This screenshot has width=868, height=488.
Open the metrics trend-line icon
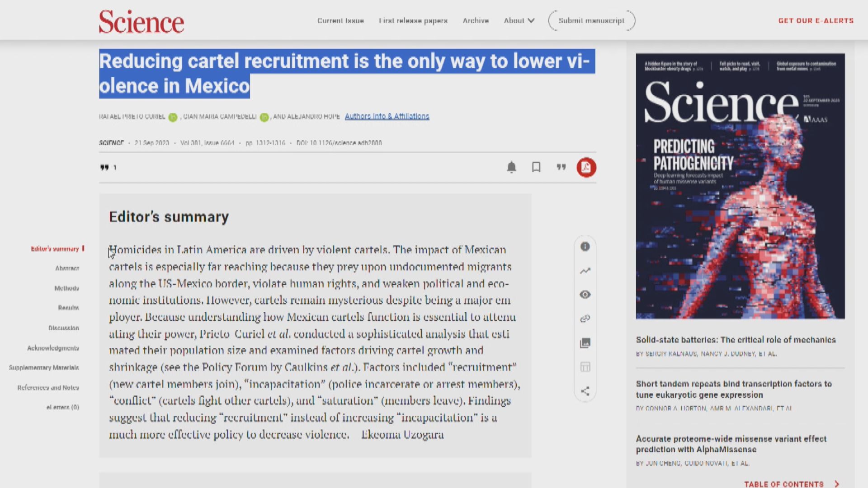click(x=585, y=271)
